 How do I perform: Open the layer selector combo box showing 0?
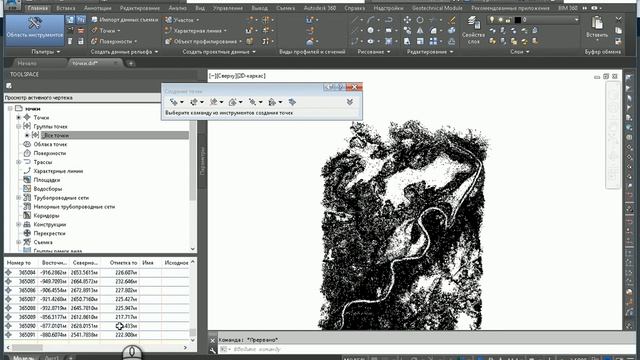[x=534, y=20]
